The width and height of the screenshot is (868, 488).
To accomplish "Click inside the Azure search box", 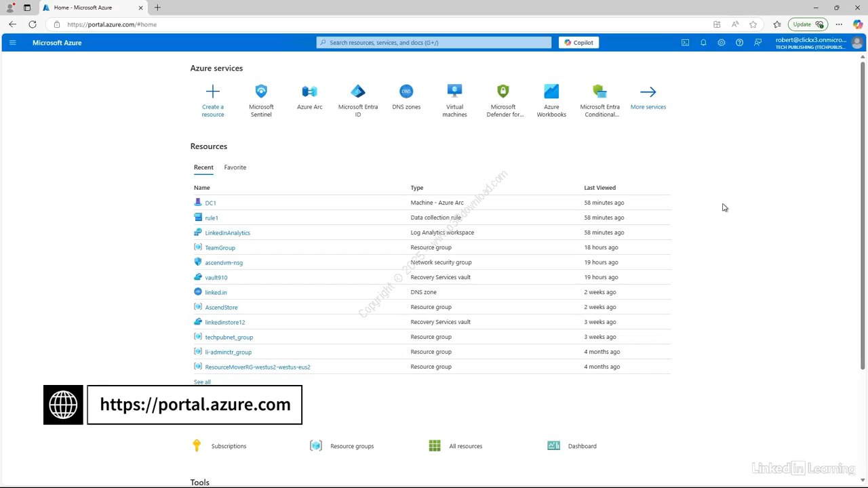I will [434, 43].
